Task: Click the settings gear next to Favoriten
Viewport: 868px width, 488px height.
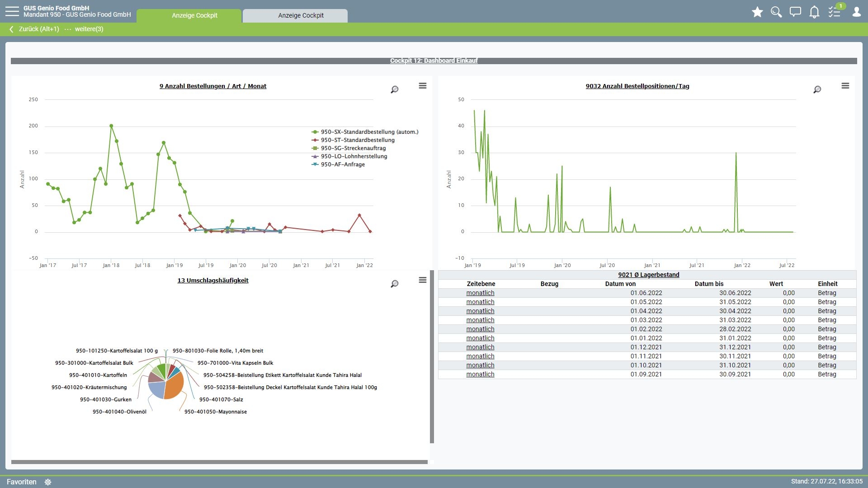Action: (48, 482)
